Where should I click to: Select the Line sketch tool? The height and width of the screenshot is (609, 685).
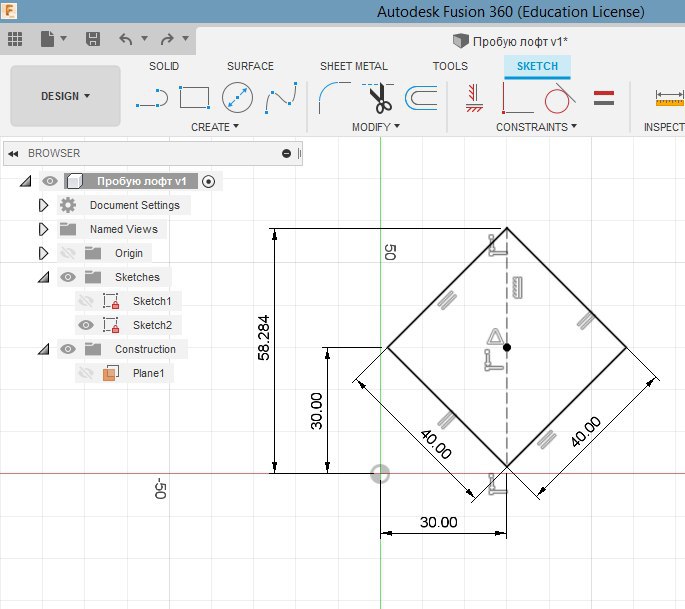pos(151,98)
